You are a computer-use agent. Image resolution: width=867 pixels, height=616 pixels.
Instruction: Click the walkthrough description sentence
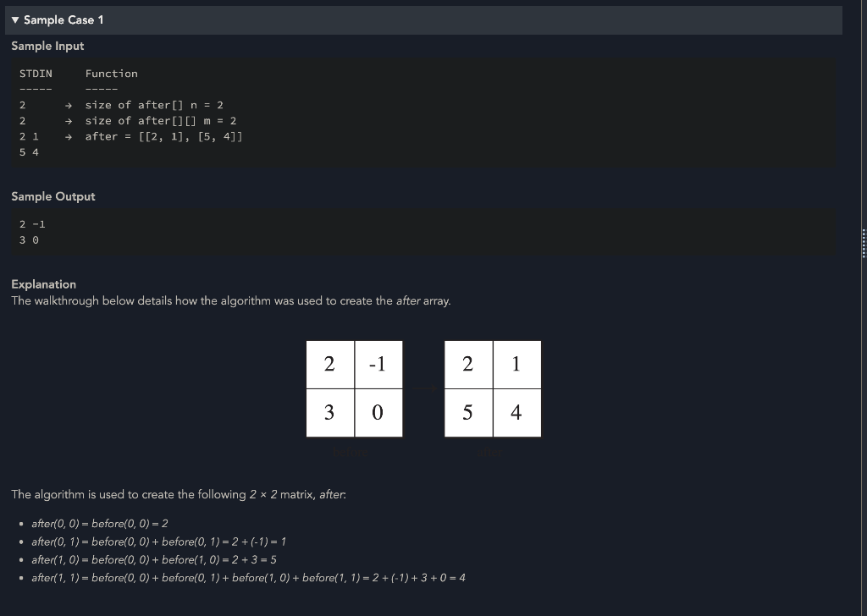231,300
